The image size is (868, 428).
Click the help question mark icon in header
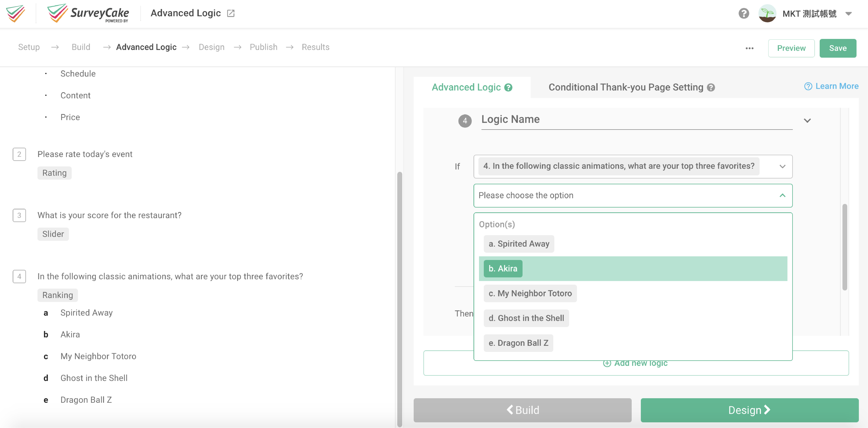744,13
